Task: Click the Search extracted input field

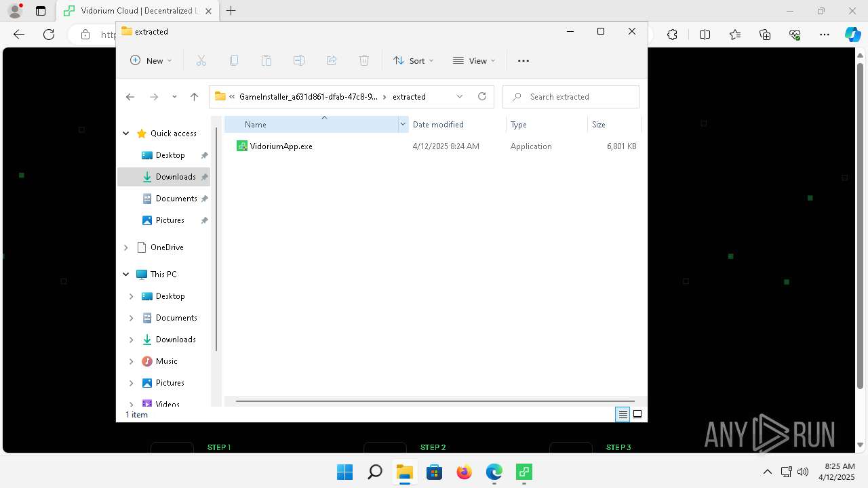Action: click(x=571, y=96)
